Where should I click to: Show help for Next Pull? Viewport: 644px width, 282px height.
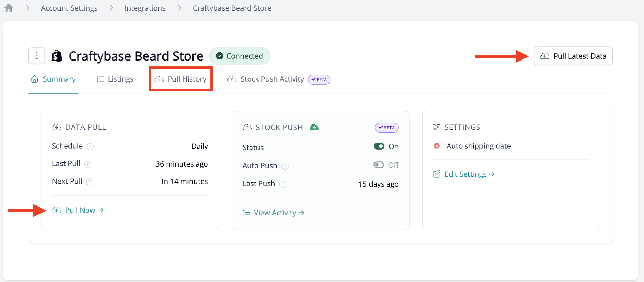(90, 182)
